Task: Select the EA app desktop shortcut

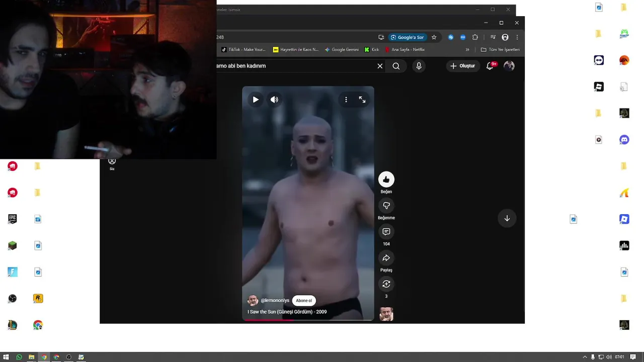Action: coord(624,60)
